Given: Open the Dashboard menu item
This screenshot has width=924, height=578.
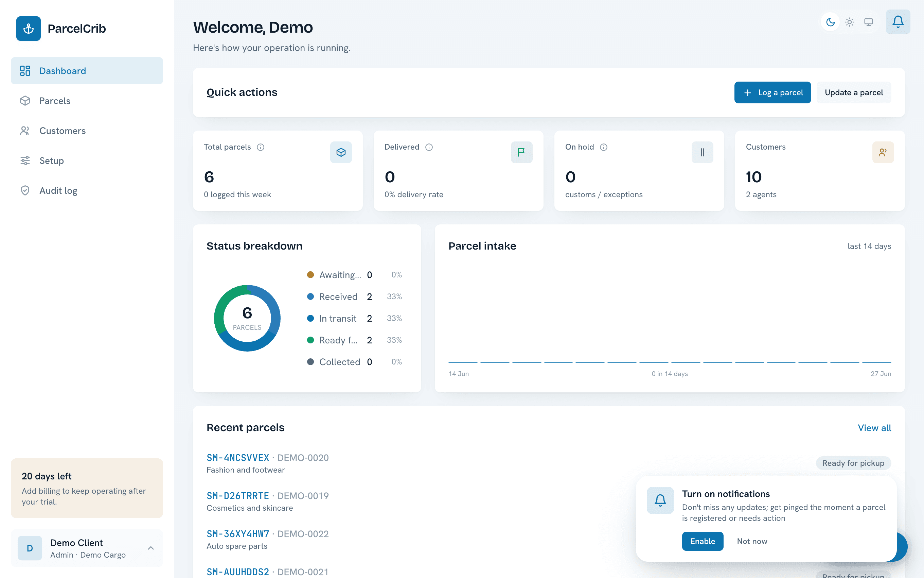Looking at the screenshot, I should 87,71.
